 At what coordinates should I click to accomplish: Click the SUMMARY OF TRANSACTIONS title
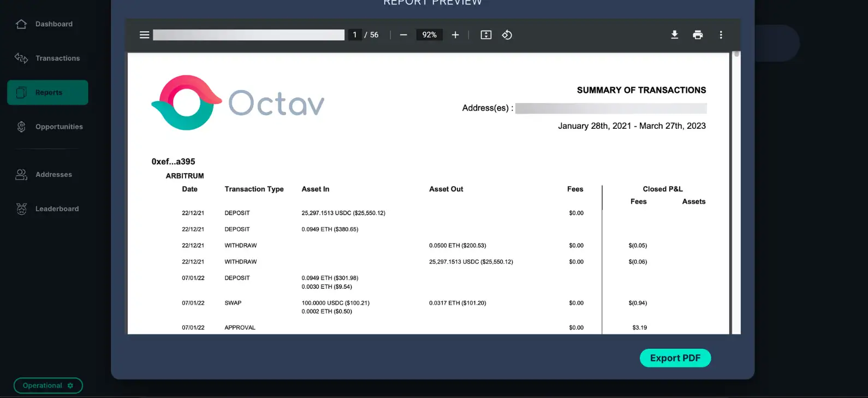(641, 90)
